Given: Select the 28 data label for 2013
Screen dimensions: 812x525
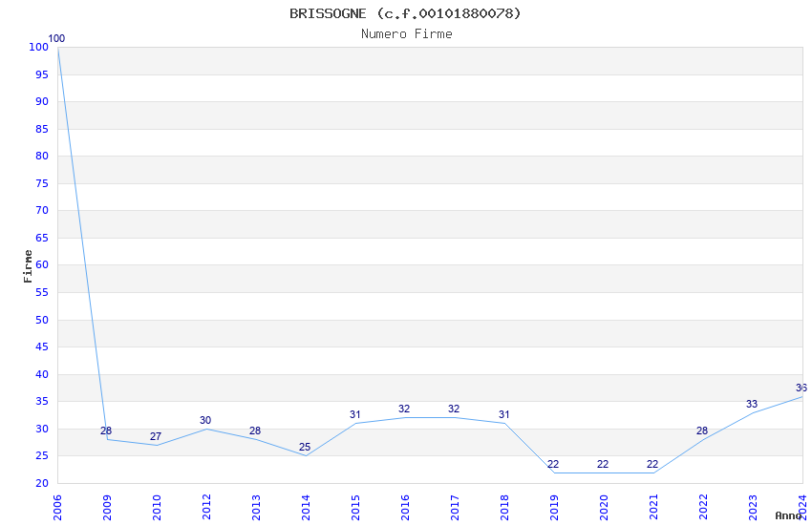Looking at the screenshot, I should click(x=255, y=430).
